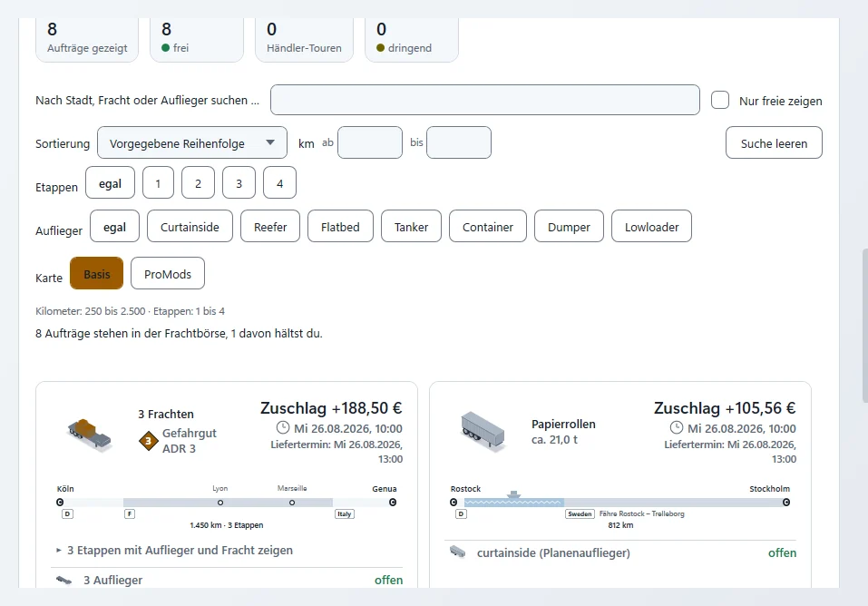868x606 pixels.
Task: Enable 'Nur freie zeigen' checkbox
Action: click(719, 101)
